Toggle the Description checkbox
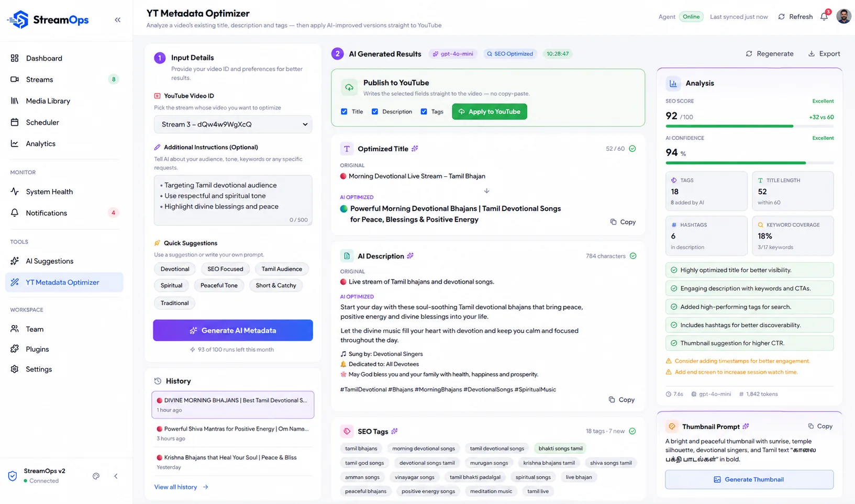The height and width of the screenshot is (504, 855). [x=375, y=111]
